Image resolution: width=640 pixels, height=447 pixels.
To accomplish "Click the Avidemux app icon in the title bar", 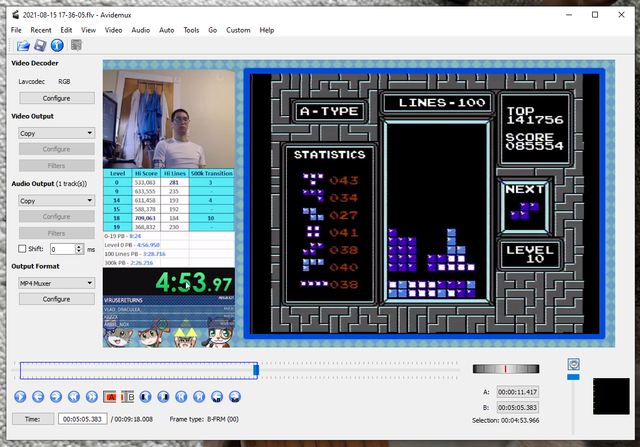I will tap(16, 15).
